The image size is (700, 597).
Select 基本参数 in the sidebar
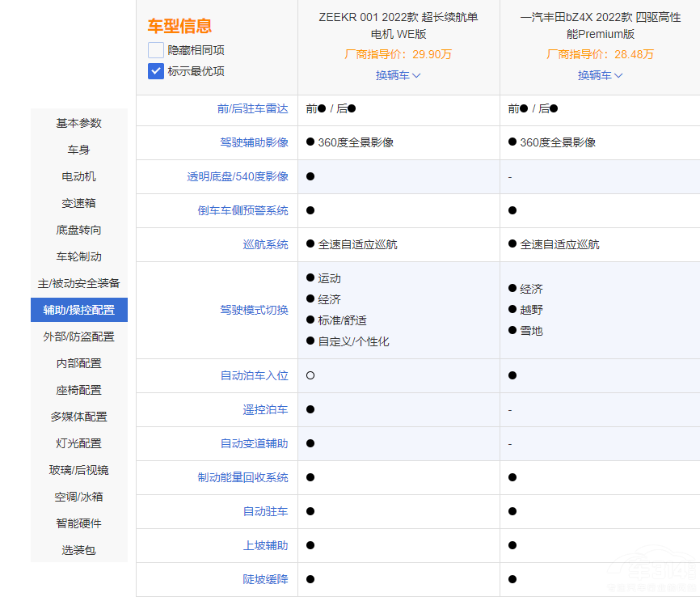point(79,123)
